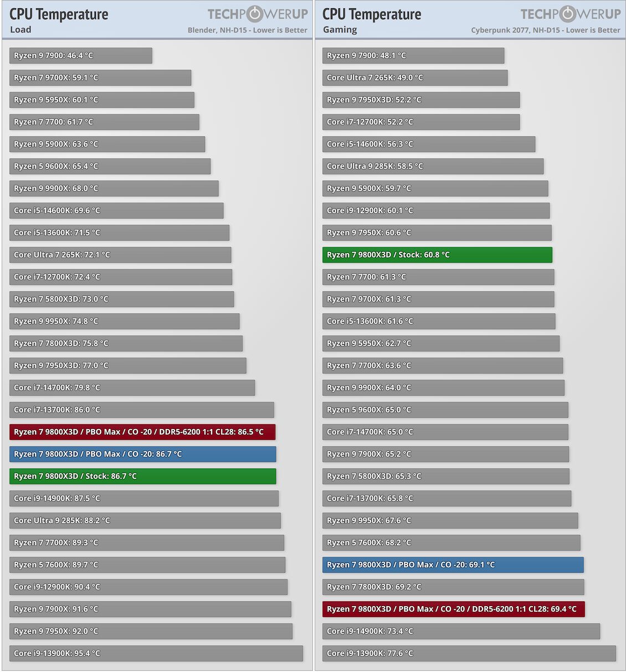
Task: Select 'Ryzen 9 7950X3D: 52.2 °C' bar
Action: [421, 100]
